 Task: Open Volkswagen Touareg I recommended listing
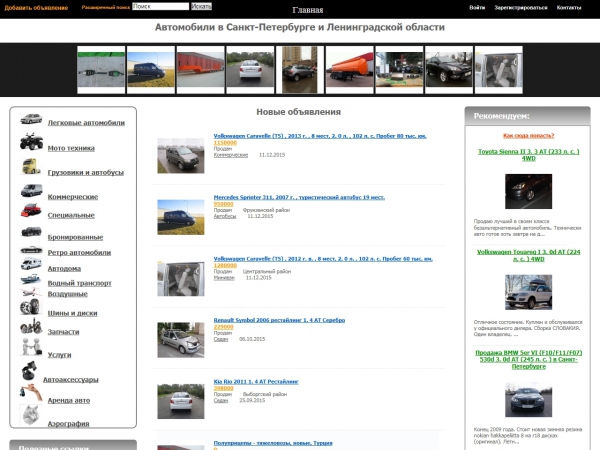[x=528, y=255]
